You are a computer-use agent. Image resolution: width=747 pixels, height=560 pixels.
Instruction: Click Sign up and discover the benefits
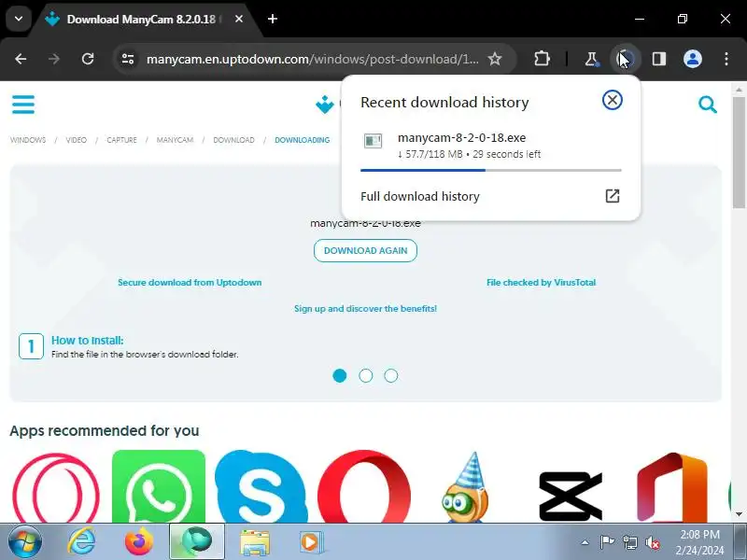click(x=365, y=309)
